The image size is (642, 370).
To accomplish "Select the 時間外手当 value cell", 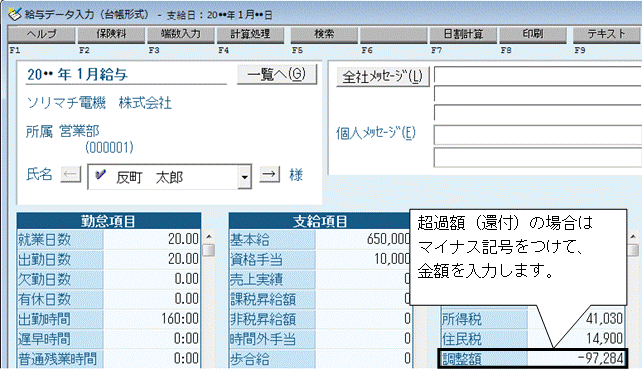I will (x=363, y=339).
